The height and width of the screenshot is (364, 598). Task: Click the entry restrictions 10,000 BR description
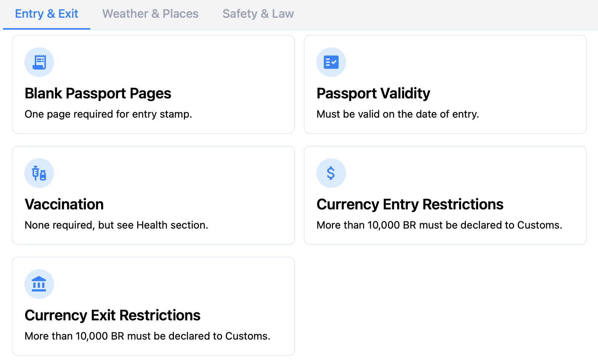click(x=440, y=225)
